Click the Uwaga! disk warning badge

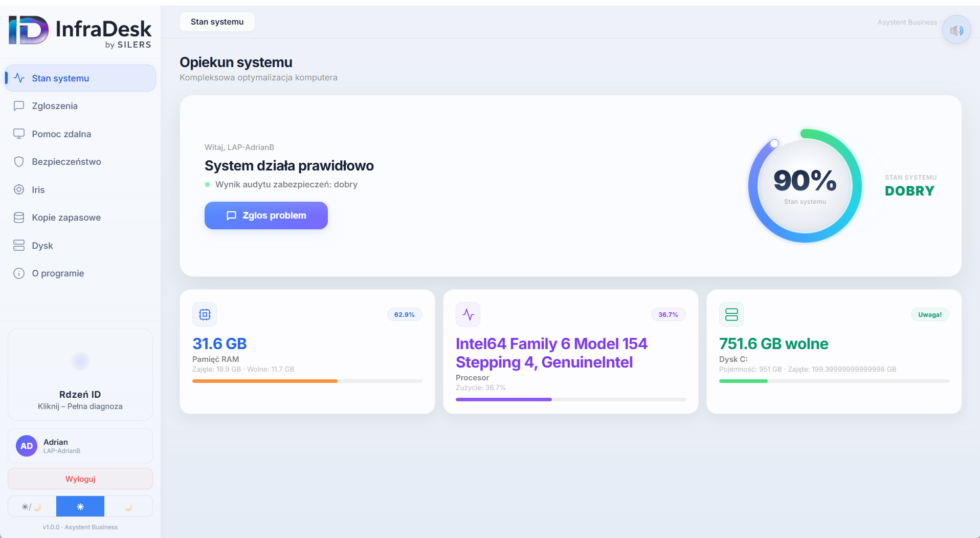(930, 314)
